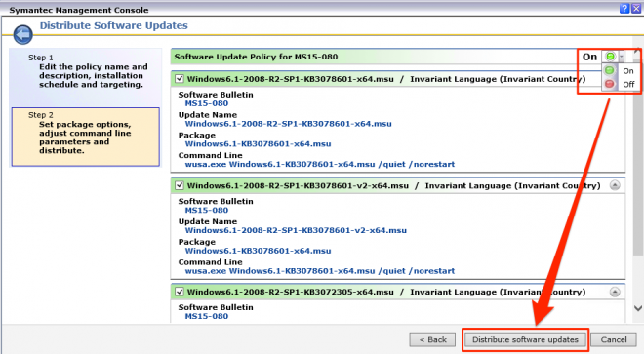Uncheck the KB3078601-v2-x64.msu update checkbox
The width and height of the screenshot is (644, 354).
(180, 185)
